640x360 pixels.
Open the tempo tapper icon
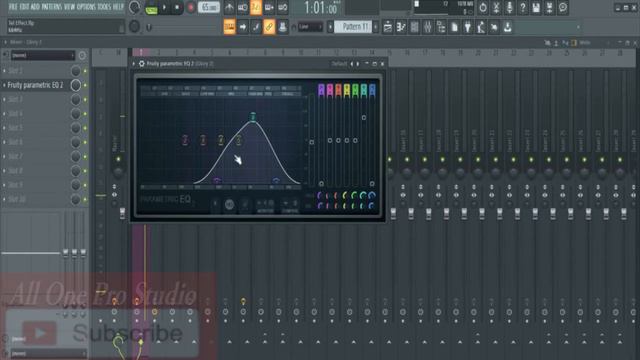coord(481,27)
